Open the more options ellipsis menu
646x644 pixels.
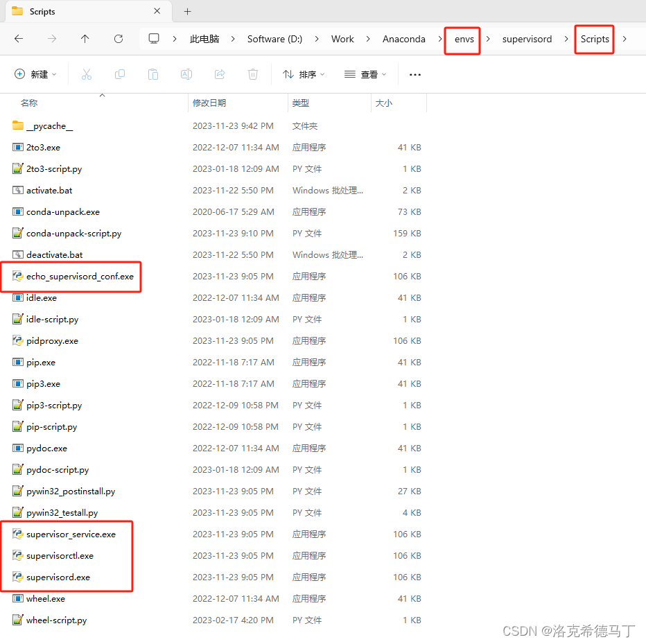(x=415, y=75)
